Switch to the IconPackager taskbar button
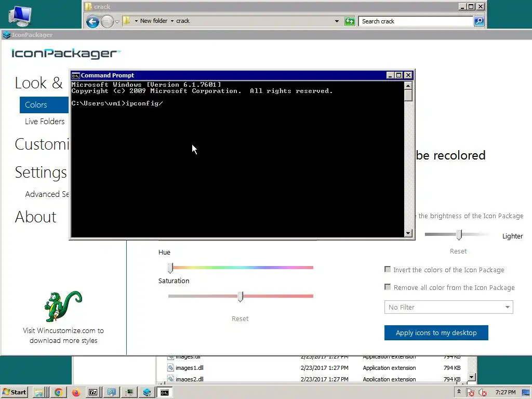 tap(147, 393)
